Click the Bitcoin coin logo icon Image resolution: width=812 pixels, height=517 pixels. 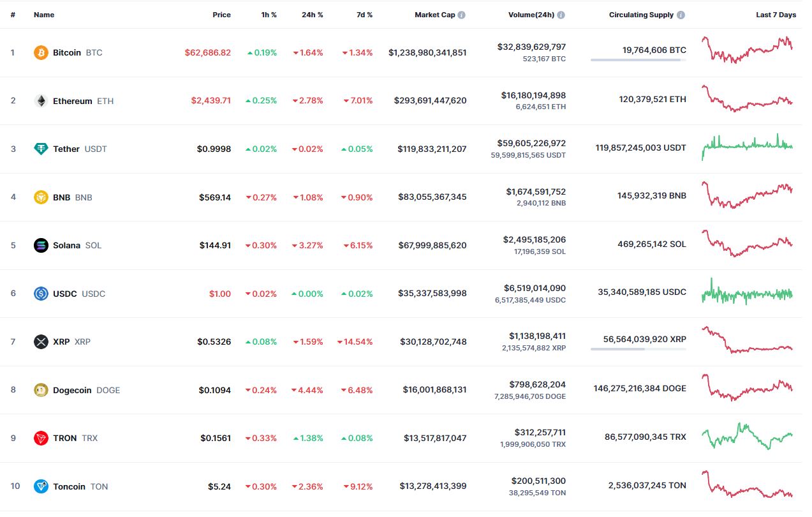41,52
